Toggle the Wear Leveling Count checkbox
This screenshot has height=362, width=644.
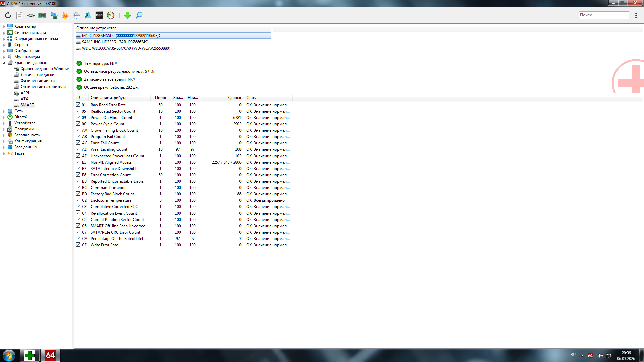[x=78, y=149]
